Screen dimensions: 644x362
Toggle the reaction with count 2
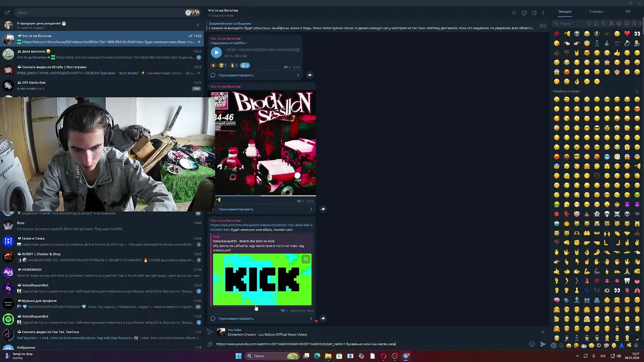click(245, 65)
